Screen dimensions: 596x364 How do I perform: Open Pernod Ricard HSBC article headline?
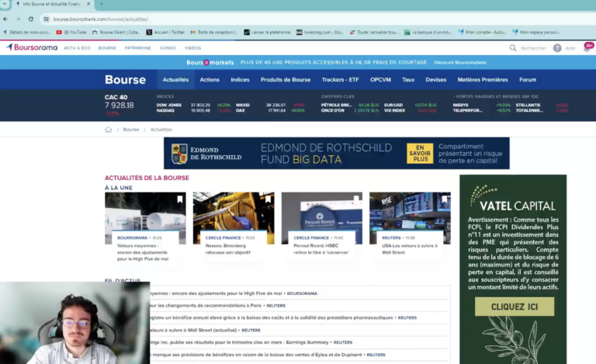click(321, 249)
